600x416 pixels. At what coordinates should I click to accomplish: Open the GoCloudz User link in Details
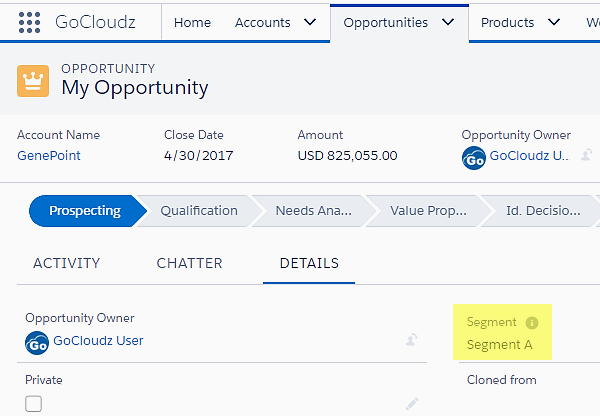click(98, 340)
